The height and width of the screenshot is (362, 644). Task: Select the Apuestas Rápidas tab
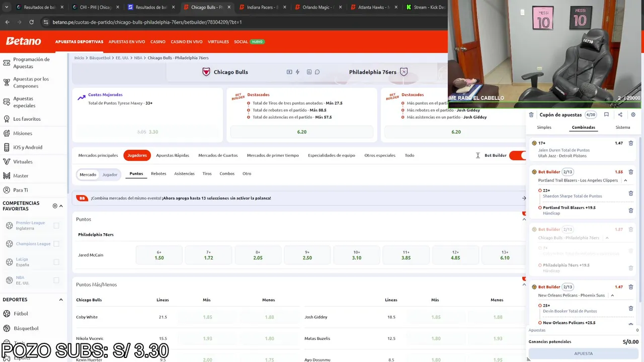point(173,155)
